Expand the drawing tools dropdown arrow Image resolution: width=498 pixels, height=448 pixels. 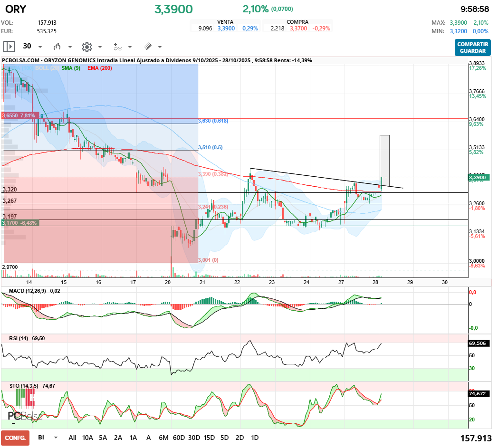[160, 47]
